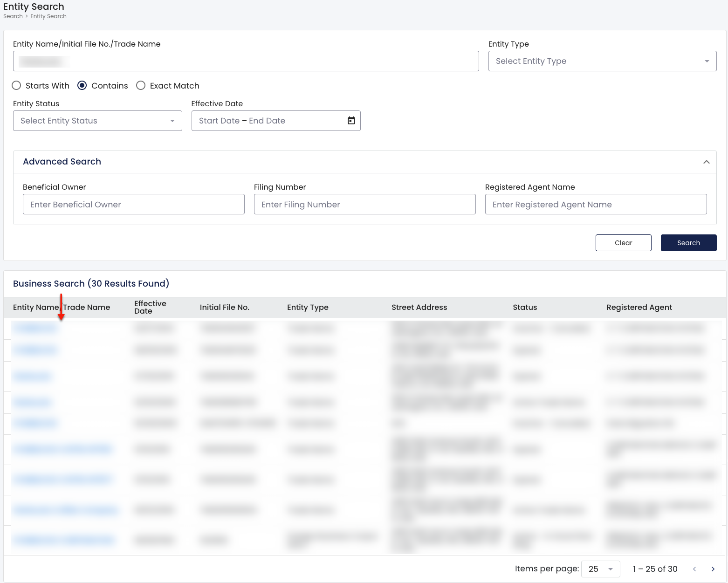Sort by Entity Name/Trade Name column

tap(62, 307)
